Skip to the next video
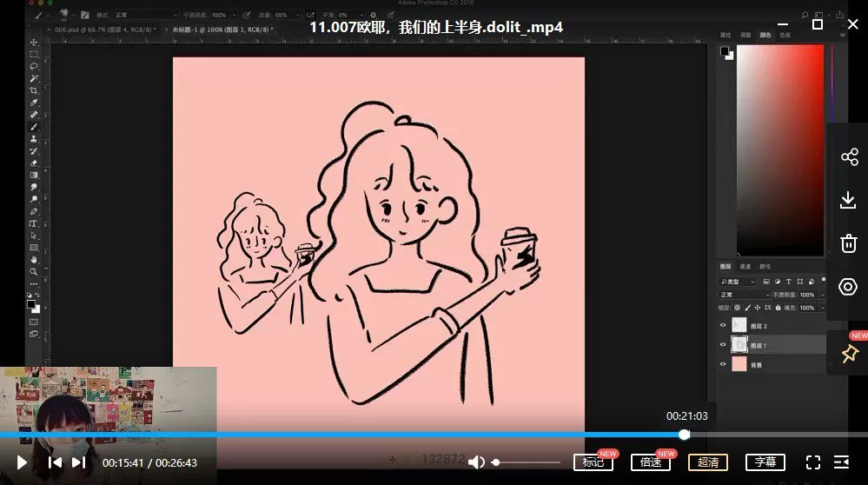This screenshot has width=868, height=485. click(x=78, y=462)
